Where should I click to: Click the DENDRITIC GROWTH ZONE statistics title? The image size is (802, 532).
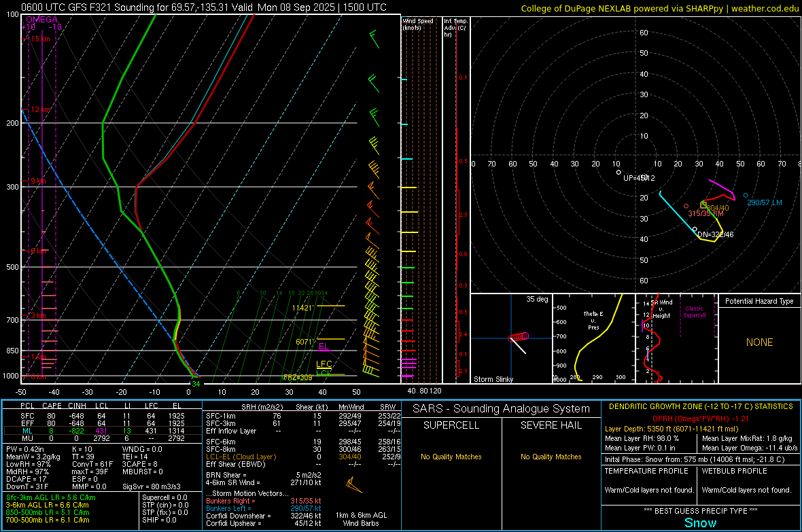pyautogui.click(x=701, y=407)
